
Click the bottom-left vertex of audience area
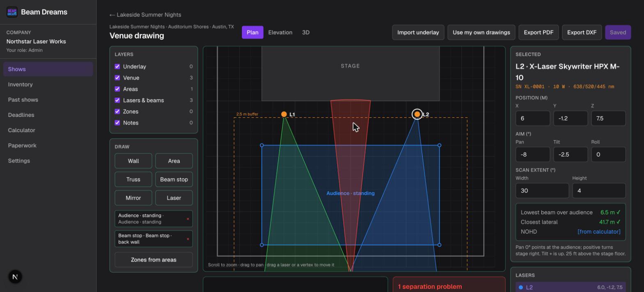click(x=262, y=245)
